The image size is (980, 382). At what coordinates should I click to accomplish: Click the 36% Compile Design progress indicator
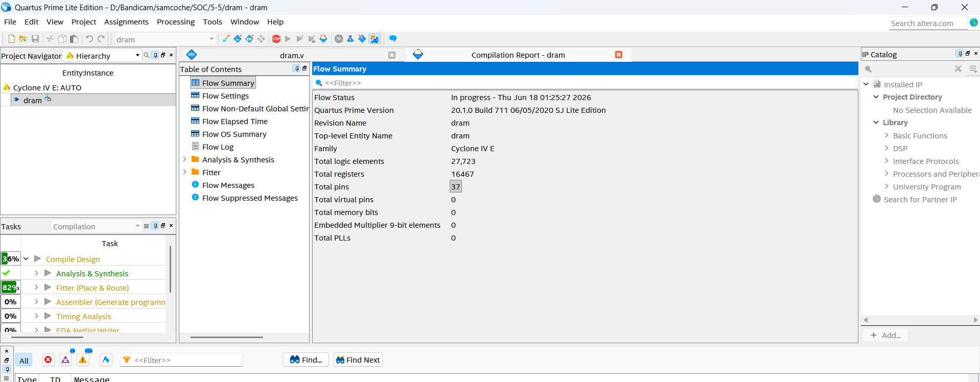click(11, 258)
